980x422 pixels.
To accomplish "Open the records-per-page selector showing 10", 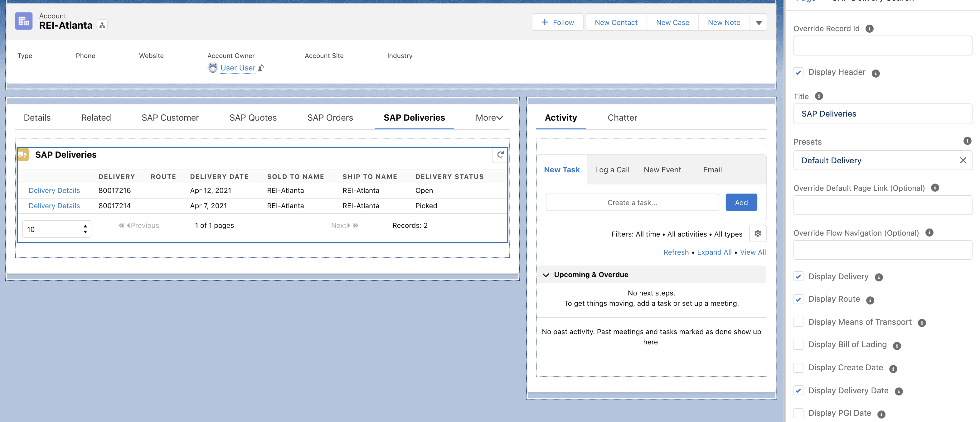I will coord(57,229).
